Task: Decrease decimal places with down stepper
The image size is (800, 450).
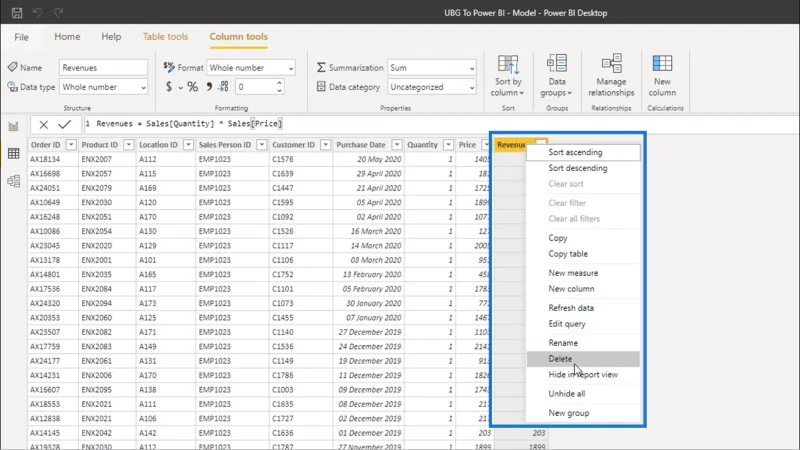Action: (280, 91)
